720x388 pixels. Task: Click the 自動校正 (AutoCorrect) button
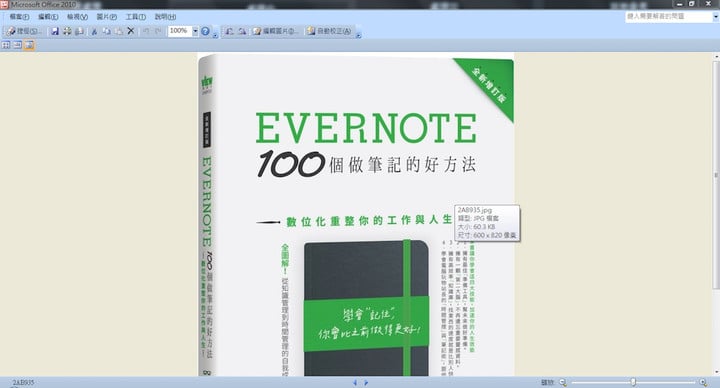(329, 31)
